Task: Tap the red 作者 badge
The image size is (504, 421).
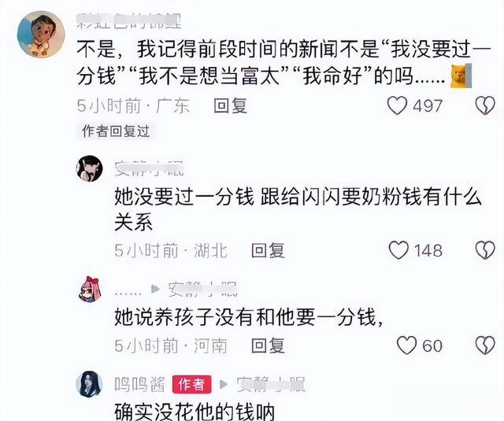Action: point(192,384)
